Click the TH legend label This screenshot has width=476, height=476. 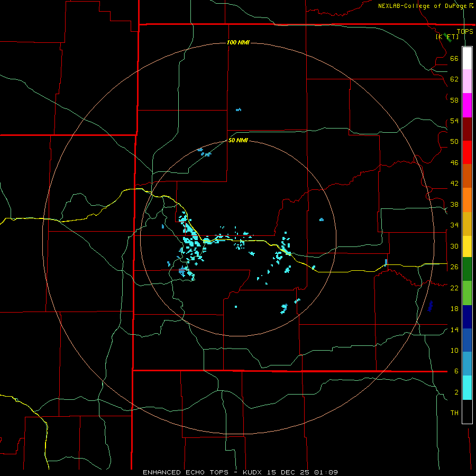pyautogui.click(x=454, y=413)
